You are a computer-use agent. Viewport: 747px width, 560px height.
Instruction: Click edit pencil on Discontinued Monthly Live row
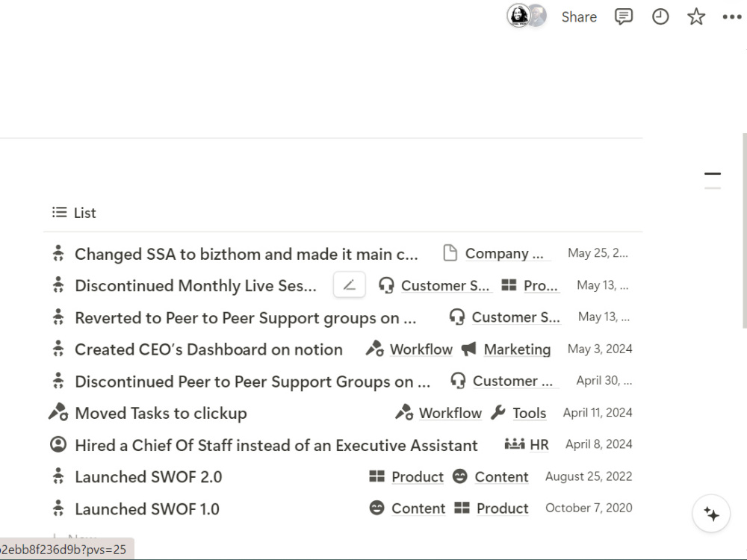349,284
